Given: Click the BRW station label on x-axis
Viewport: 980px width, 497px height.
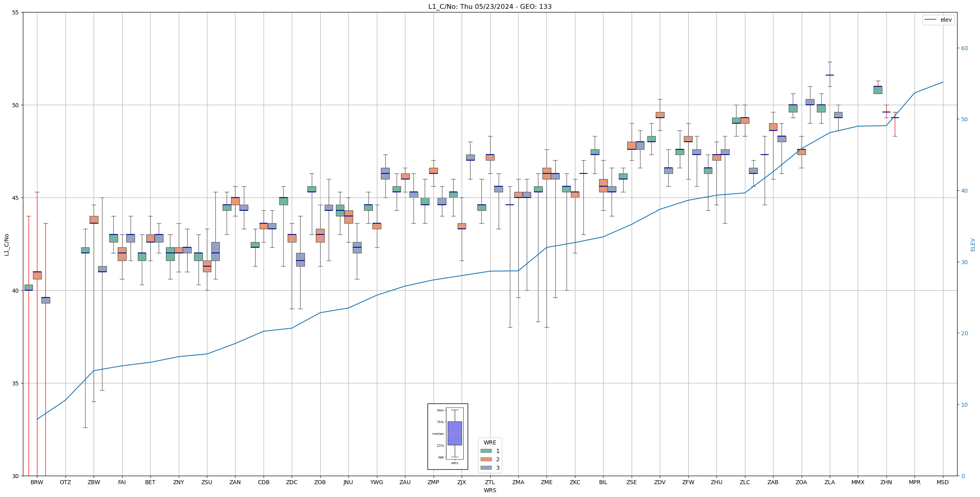Looking at the screenshot, I should tap(37, 482).
